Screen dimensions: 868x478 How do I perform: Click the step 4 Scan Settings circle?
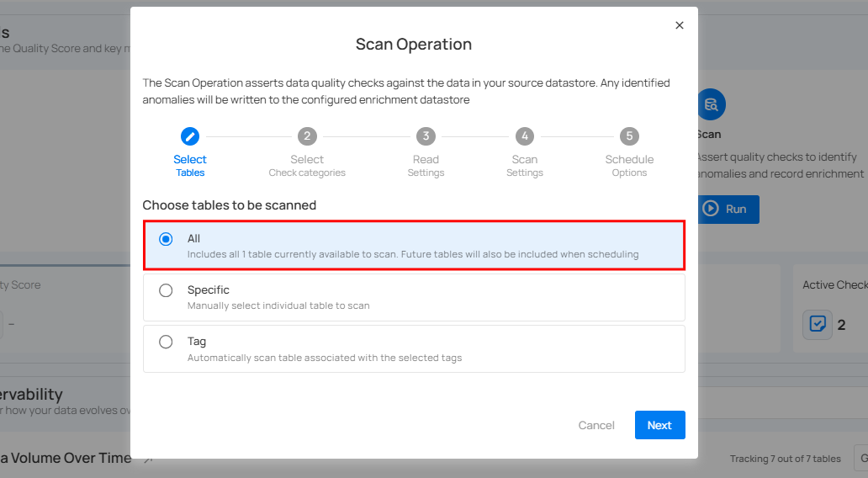click(525, 136)
